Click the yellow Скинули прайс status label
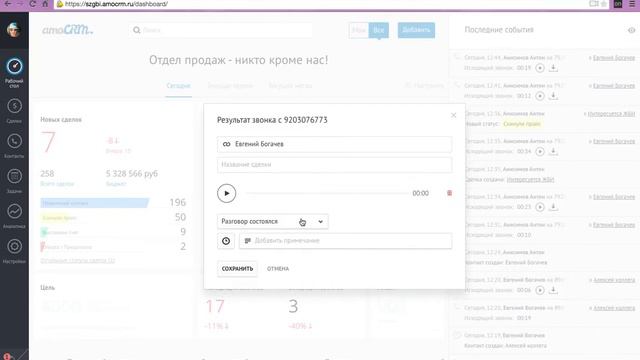 [x=522, y=124]
